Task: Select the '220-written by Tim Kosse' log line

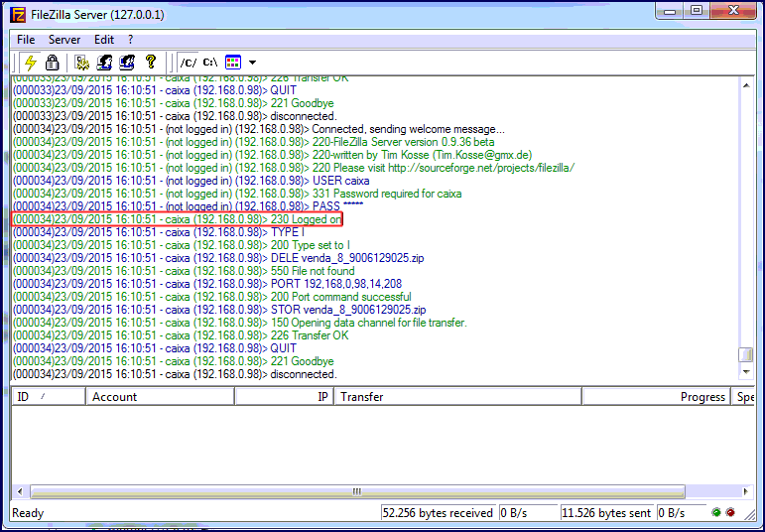Action: pyautogui.click(x=272, y=155)
